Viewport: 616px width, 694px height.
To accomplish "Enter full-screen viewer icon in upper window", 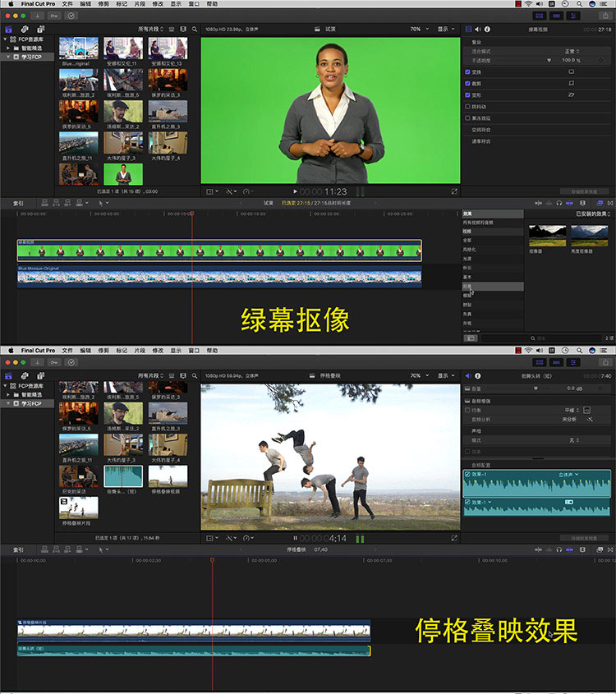I will (x=454, y=191).
